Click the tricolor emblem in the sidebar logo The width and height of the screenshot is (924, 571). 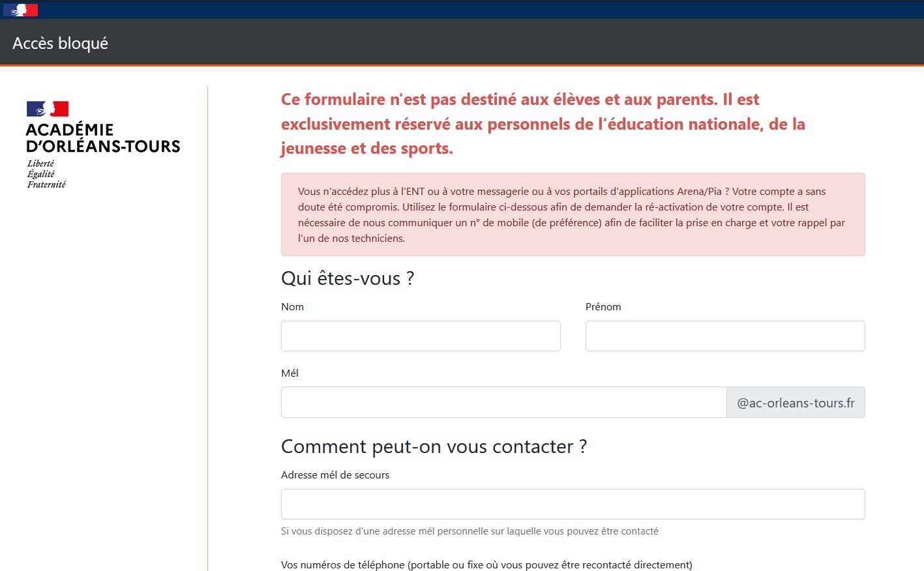click(47, 108)
